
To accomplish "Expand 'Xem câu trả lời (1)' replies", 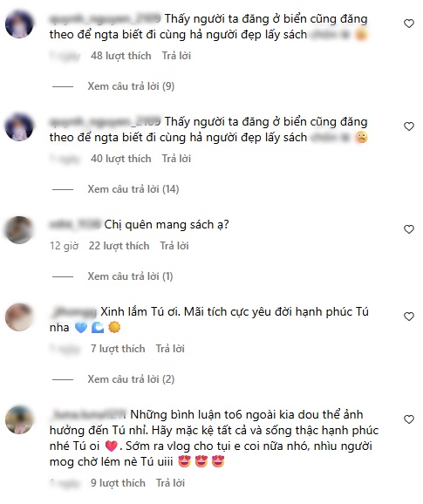I will (x=130, y=276).
